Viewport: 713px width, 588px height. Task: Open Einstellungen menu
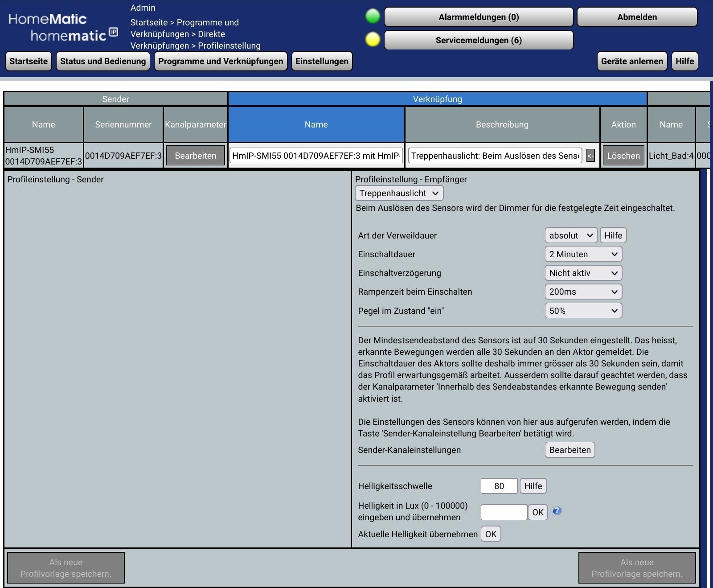[322, 61]
